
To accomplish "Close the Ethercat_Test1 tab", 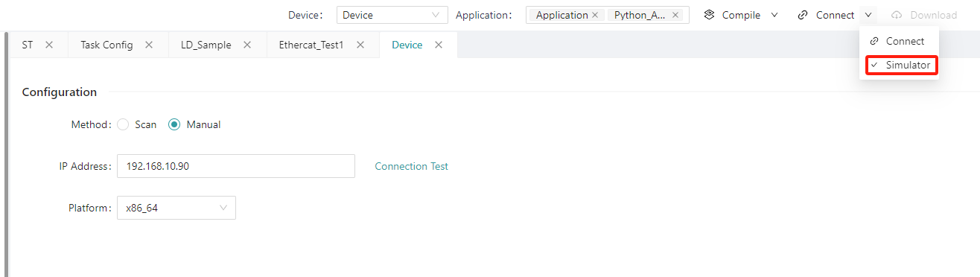I will click(360, 45).
